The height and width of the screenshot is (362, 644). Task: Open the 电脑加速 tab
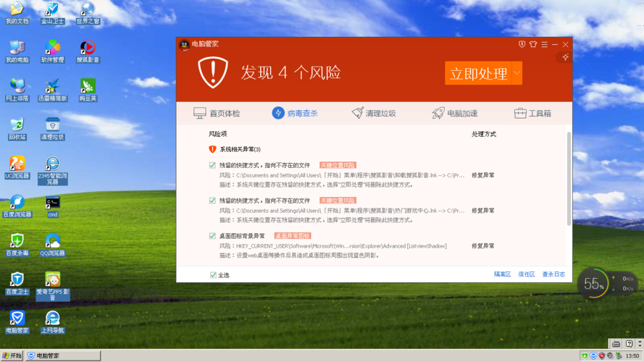(455, 113)
